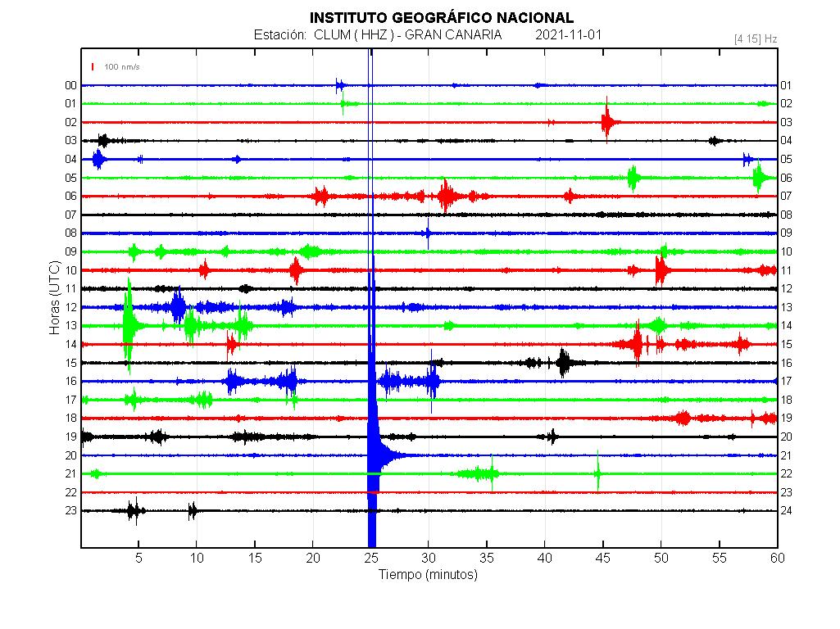
Task: Click end-hour label 22 on the right axis
Action: coord(786,474)
